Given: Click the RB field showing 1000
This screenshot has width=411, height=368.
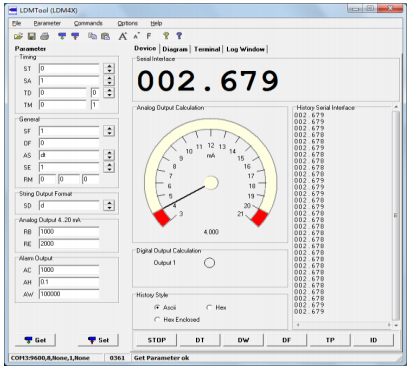Looking at the screenshot, I should click(x=69, y=232).
